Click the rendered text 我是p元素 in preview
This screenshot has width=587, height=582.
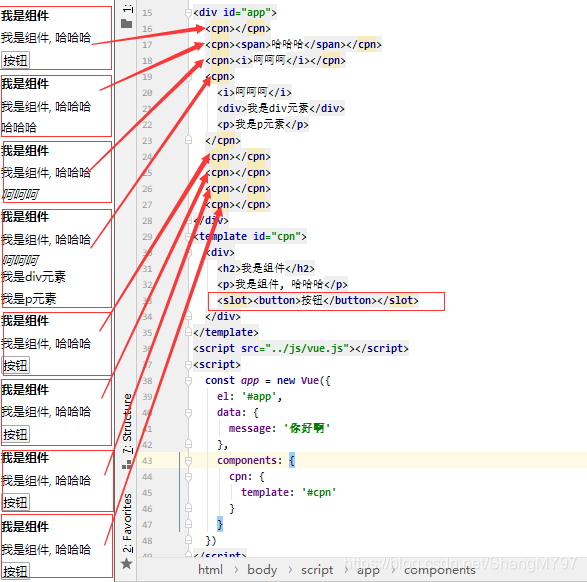(29, 299)
